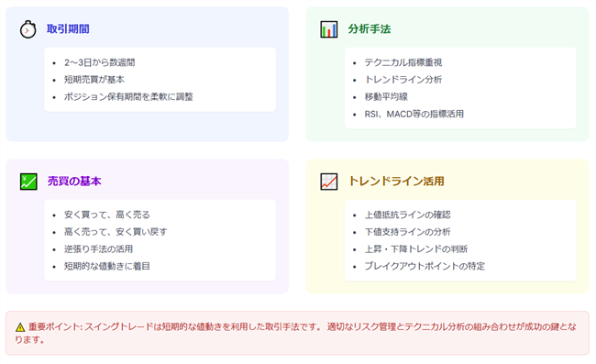The width and height of the screenshot is (596, 364).
Task: Click the RSI、MACD等の指標活用 item
Action: [x=414, y=114]
